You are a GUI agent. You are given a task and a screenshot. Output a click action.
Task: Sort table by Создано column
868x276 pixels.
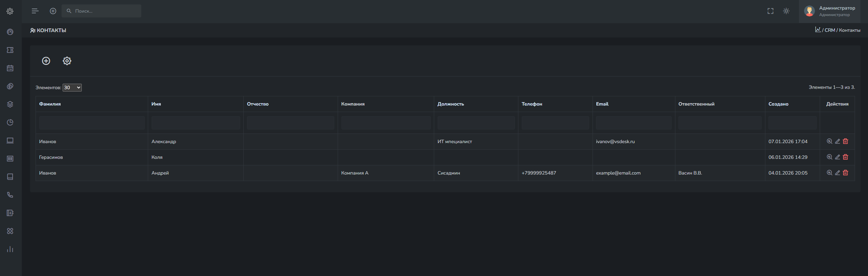[x=778, y=104]
